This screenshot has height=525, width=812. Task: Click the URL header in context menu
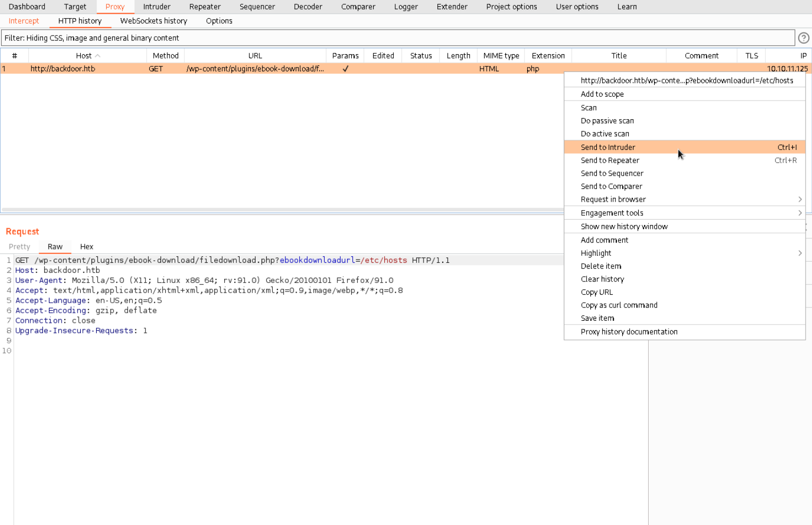[x=684, y=80]
